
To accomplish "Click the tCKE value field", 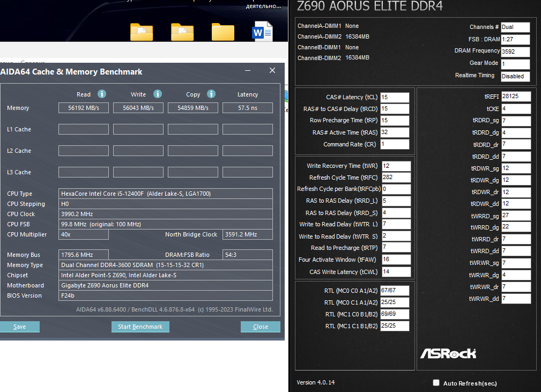I will pyautogui.click(x=516, y=109).
